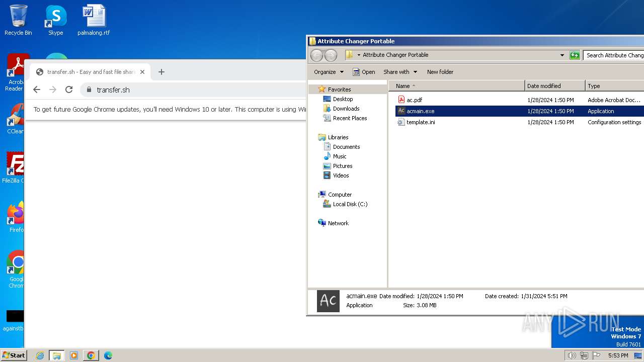The width and height of the screenshot is (644, 362).
Task: Click the network tray icon
Action: click(x=584, y=355)
